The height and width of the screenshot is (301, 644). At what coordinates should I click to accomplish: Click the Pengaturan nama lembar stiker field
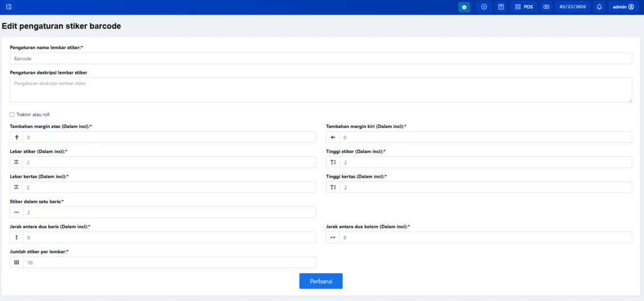pos(321,59)
